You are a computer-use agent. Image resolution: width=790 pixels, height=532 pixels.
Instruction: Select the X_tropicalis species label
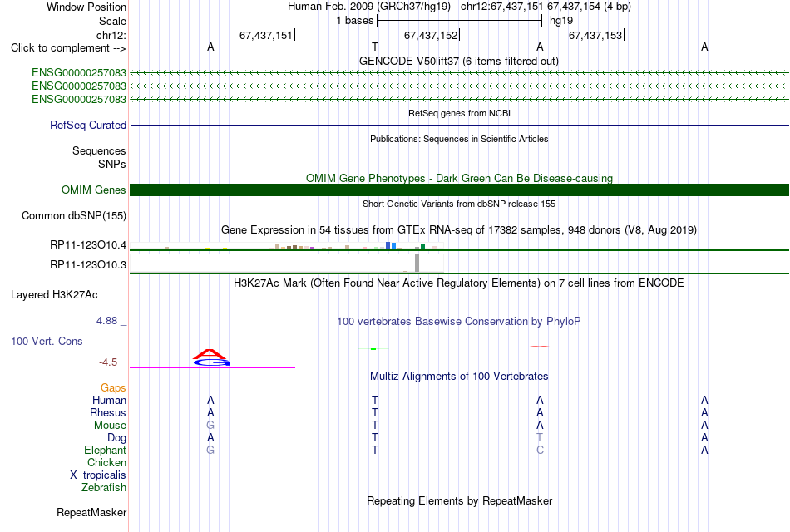point(98,475)
